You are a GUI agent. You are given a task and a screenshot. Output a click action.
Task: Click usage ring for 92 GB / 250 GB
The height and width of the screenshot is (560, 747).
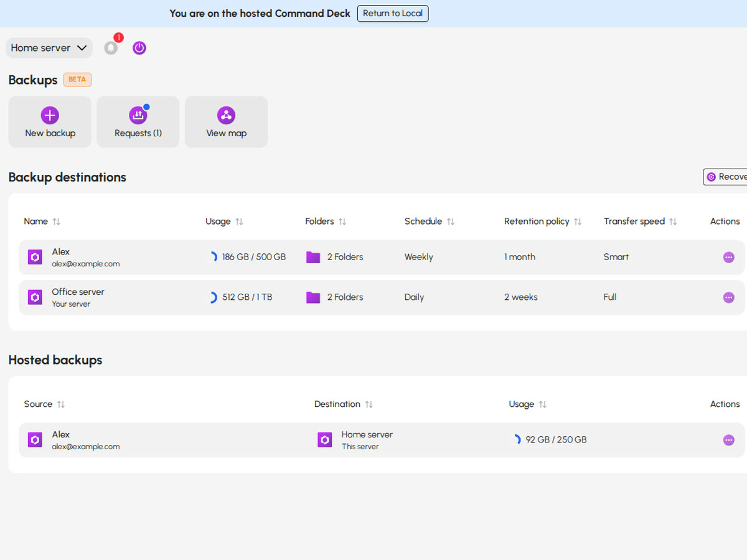pyautogui.click(x=516, y=440)
